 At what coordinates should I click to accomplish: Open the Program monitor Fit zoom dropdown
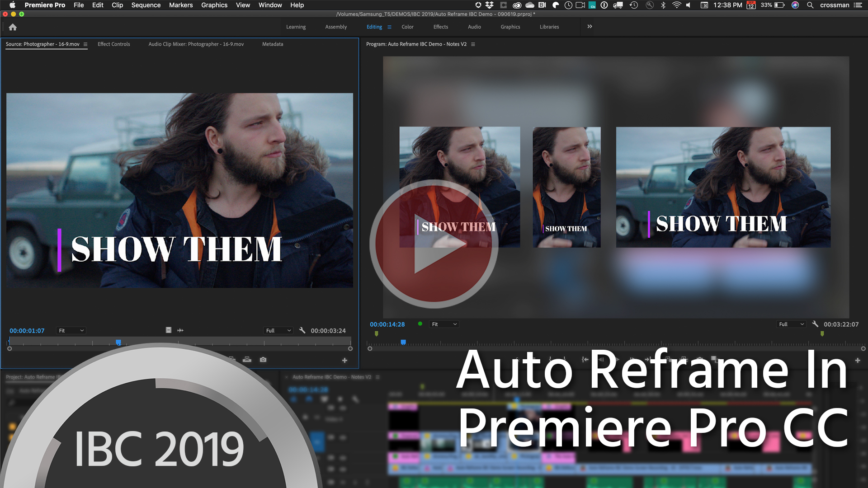[444, 324]
